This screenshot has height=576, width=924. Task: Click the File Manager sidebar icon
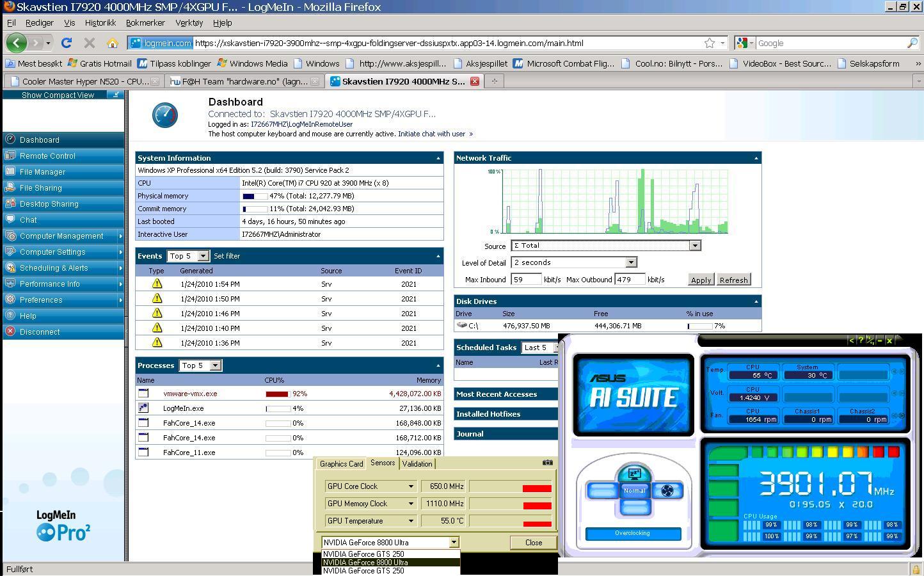pos(10,172)
